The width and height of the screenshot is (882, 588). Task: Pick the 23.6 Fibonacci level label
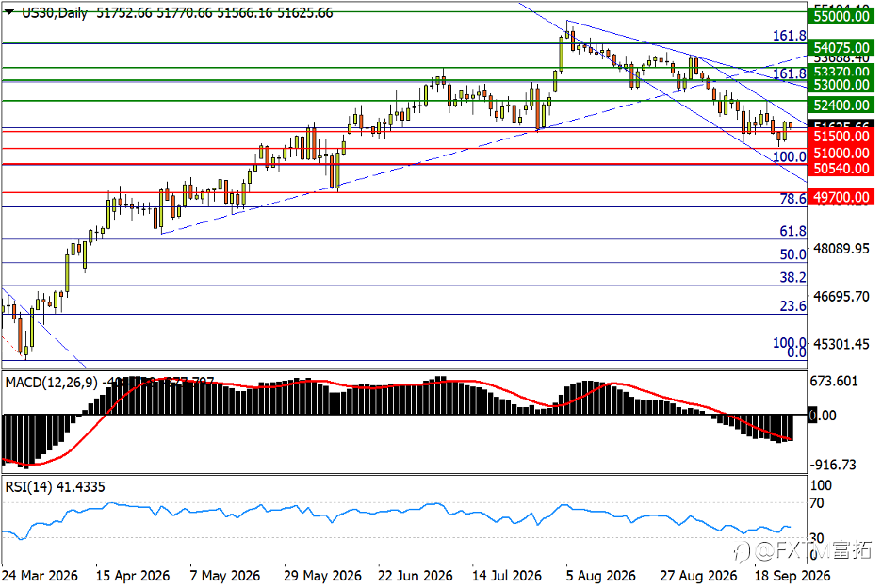tap(792, 306)
